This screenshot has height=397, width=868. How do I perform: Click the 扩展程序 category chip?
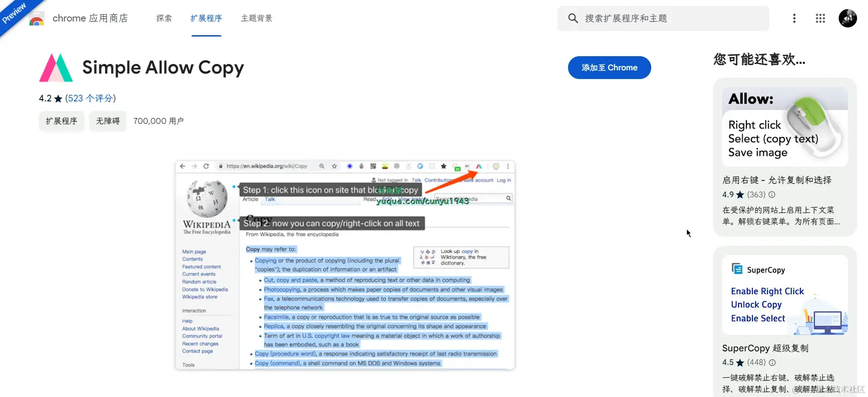(61, 121)
